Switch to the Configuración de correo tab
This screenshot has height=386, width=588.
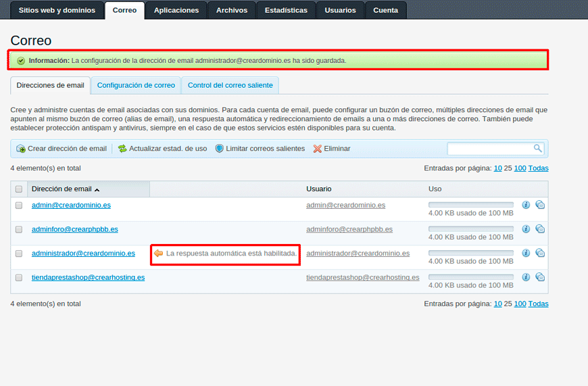point(136,85)
